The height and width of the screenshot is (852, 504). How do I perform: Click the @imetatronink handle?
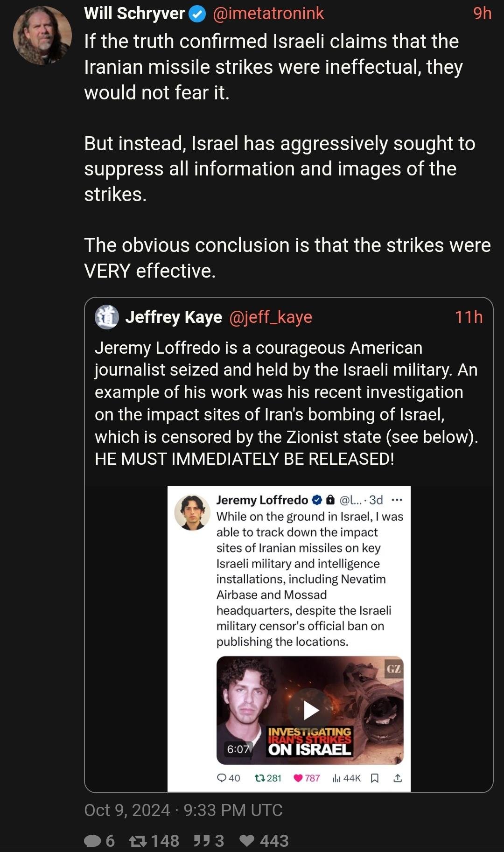point(268,14)
